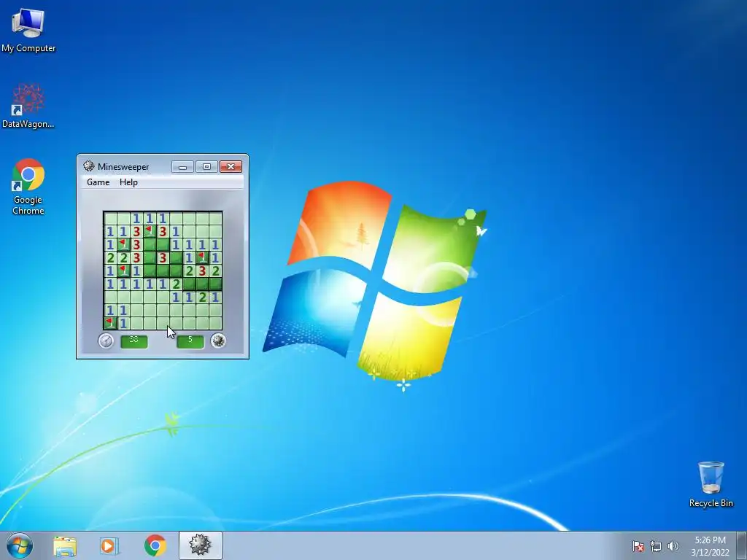Minimize the Minesweeper window

182,167
